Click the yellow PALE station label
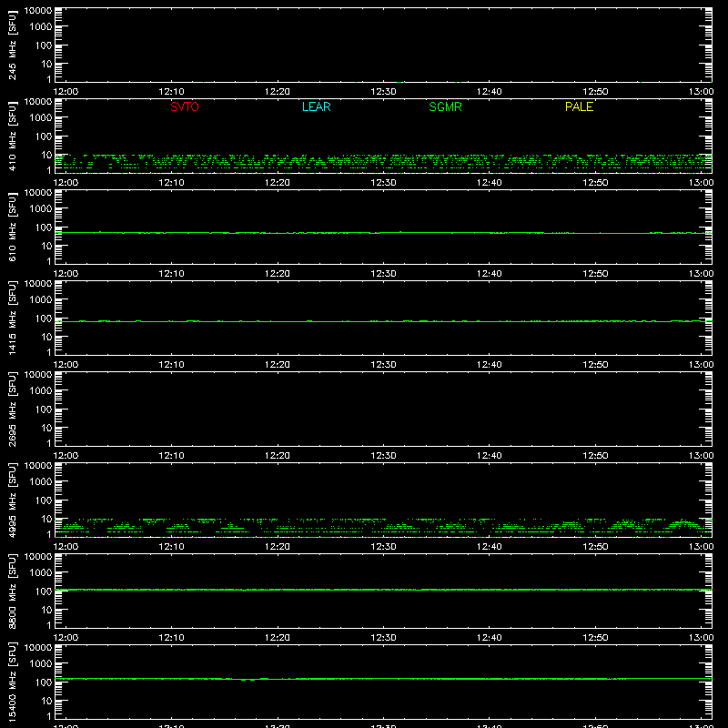The height and width of the screenshot is (728, 728). 579,106
